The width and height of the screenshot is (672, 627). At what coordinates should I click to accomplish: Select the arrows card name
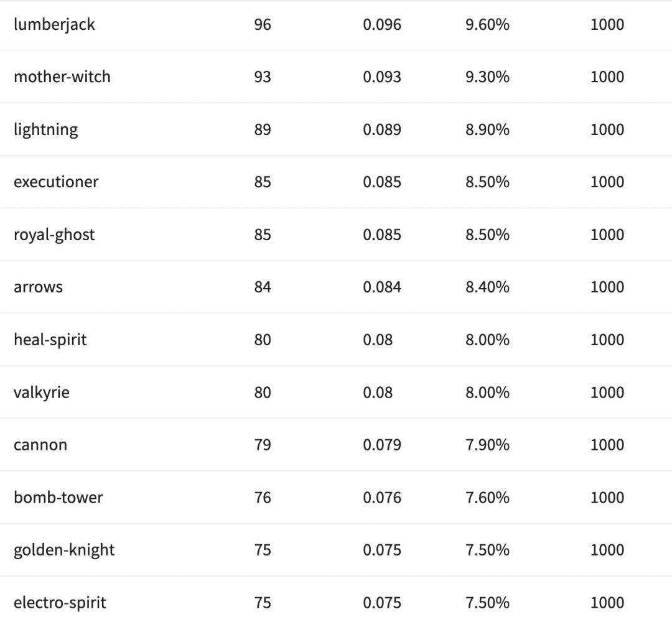[38, 287]
